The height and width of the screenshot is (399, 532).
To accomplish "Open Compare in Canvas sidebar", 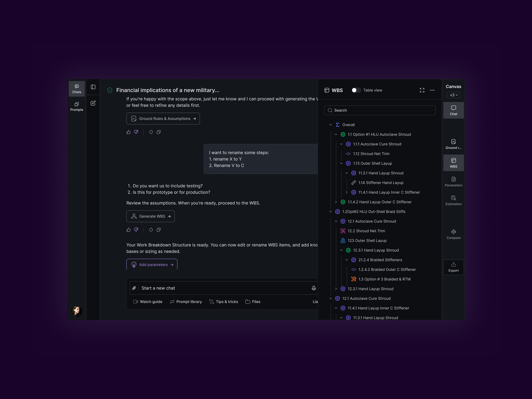I will click(x=453, y=234).
